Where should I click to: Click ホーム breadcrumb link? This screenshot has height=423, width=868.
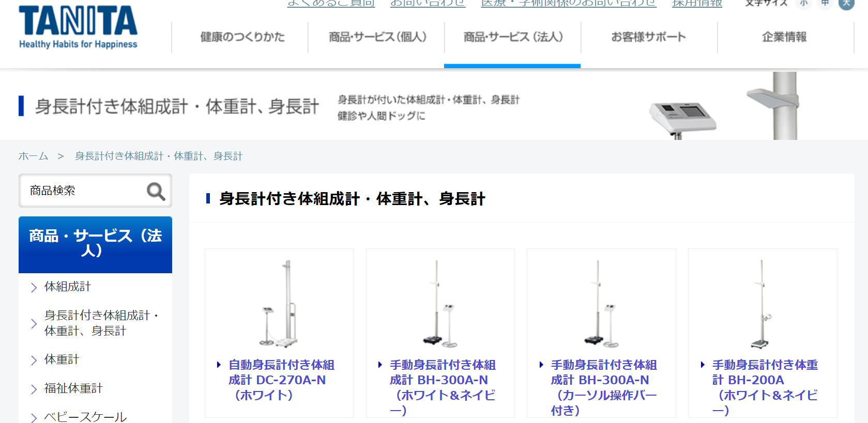pos(33,156)
